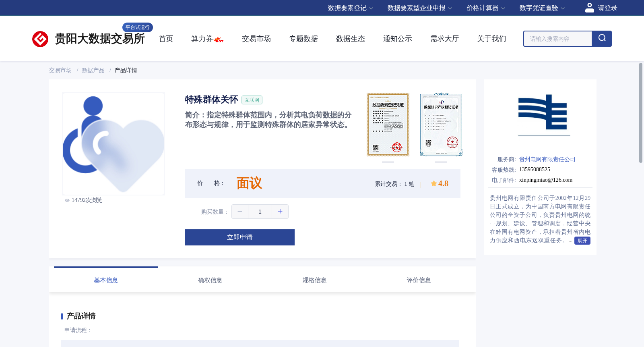Image resolution: width=644 pixels, height=347 pixels.
Task: Switch to the 评价信息 tab
Action: [419, 280]
